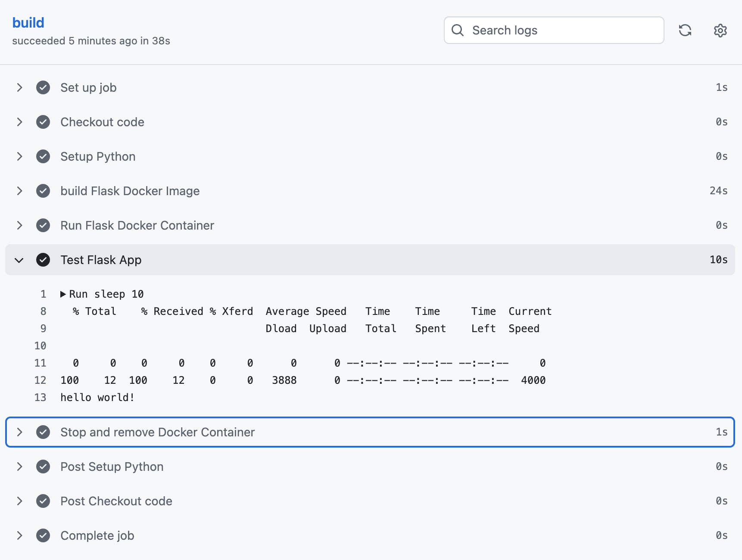This screenshot has width=742, height=560.
Task: Click log line number 12
Action: click(x=40, y=380)
